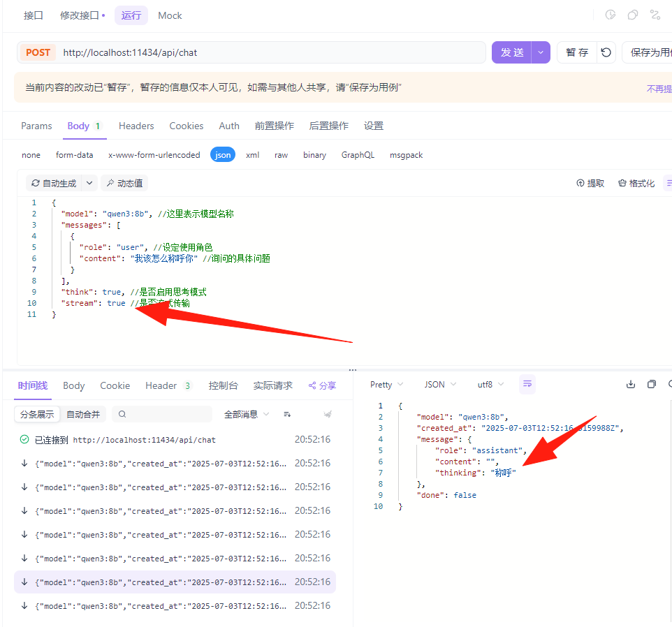Click the search icon in timeline filter
The image size is (672, 627).
(x=122, y=414)
